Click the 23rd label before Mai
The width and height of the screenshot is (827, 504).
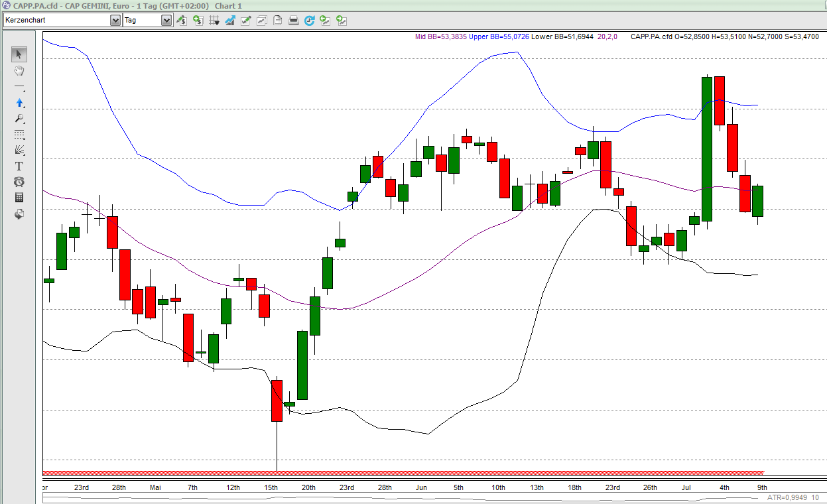click(82, 488)
